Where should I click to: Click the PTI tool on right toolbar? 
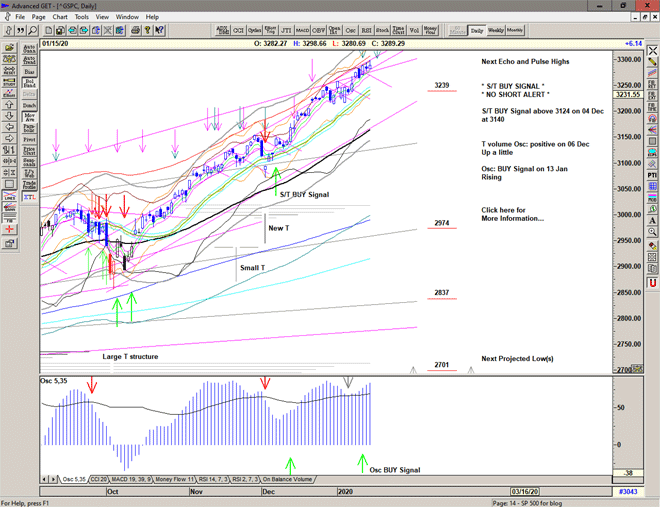pyautogui.click(x=652, y=175)
